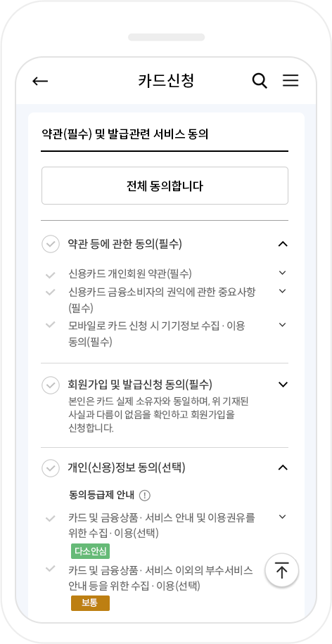332x644 pixels.
Task: Expand 이용권유를 위한 수집·이용 chevron
Action: pyautogui.click(x=282, y=517)
